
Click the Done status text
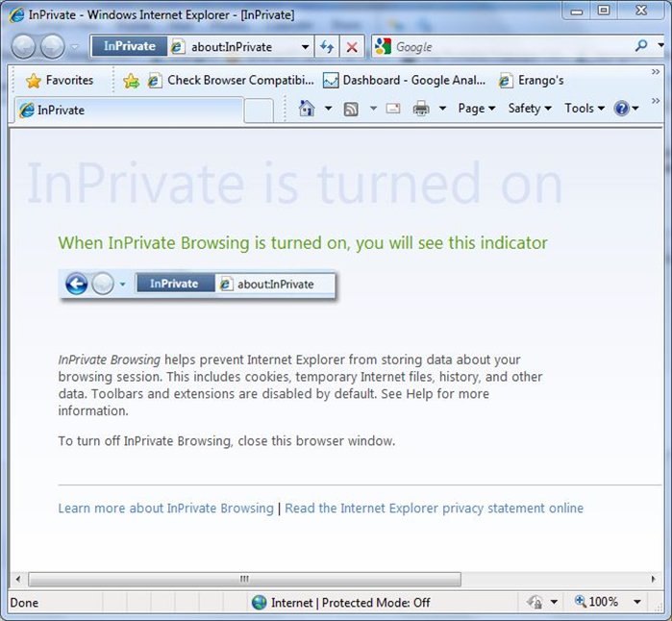tap(24, 603)
